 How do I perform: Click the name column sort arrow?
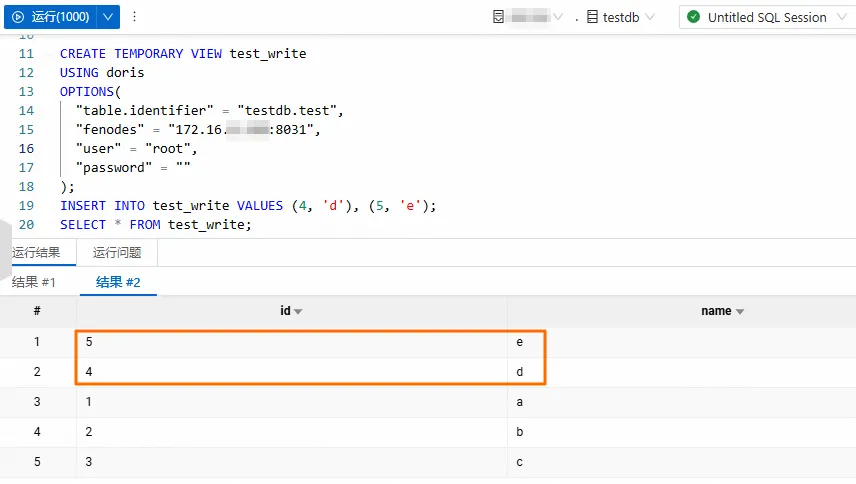tap(740, 312)
